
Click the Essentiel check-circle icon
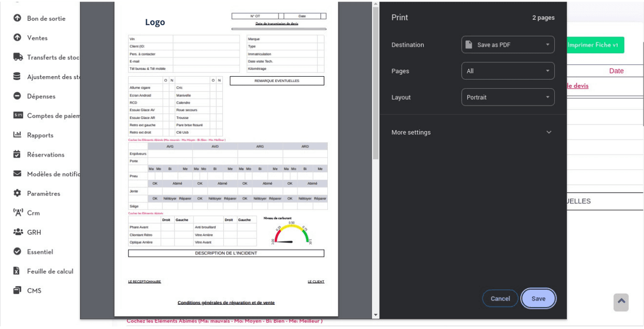pyautogui.click(x=17, y=252)
